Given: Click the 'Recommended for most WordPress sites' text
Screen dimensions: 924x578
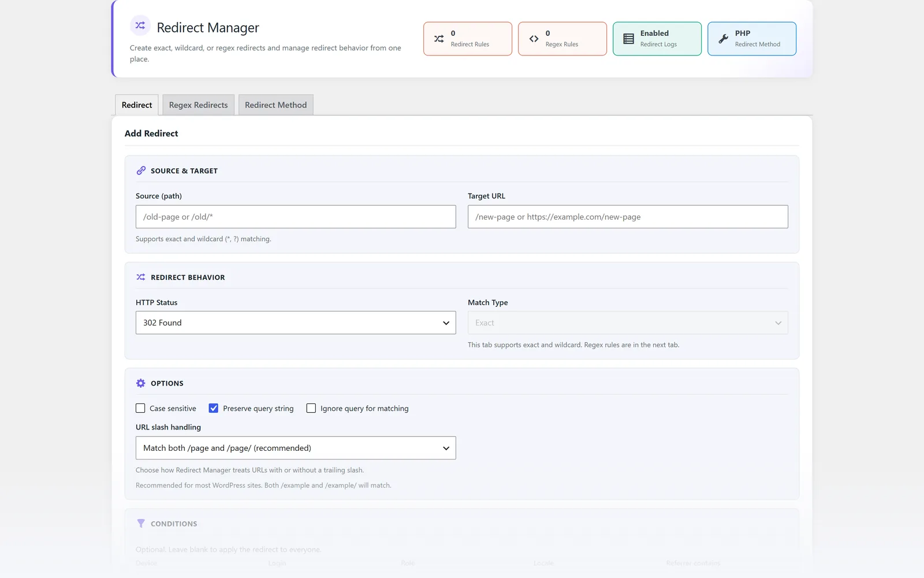Looking at the screenshot, I should [263, 486].
